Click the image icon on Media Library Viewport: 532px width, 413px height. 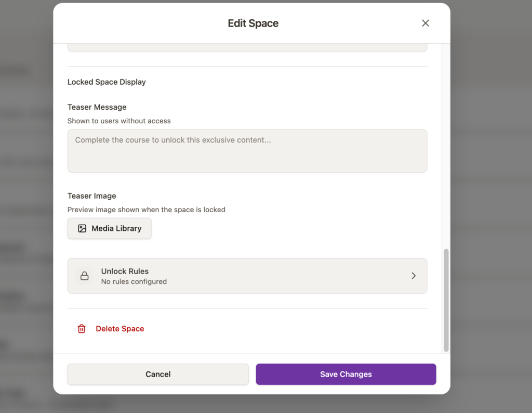(82, 228)
